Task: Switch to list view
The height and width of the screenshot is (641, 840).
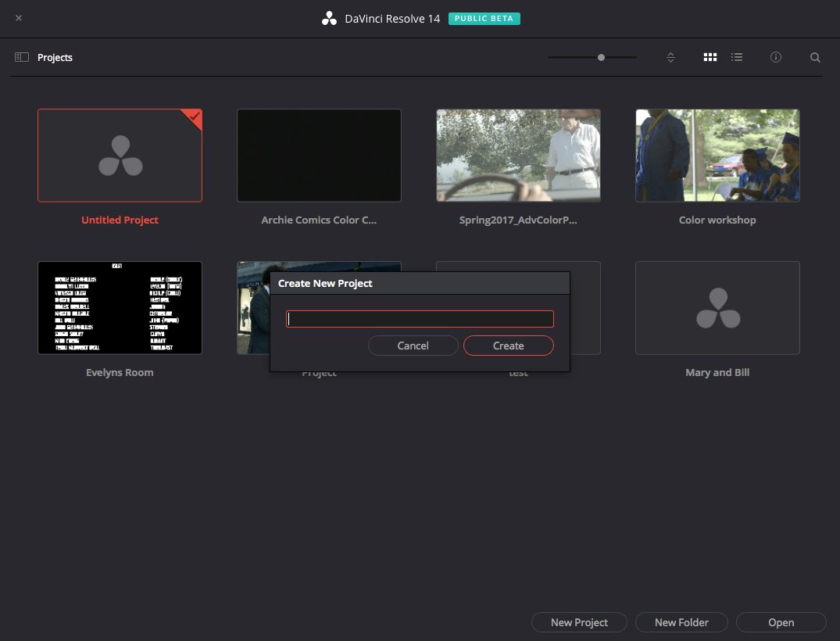Action: [737, 57]
